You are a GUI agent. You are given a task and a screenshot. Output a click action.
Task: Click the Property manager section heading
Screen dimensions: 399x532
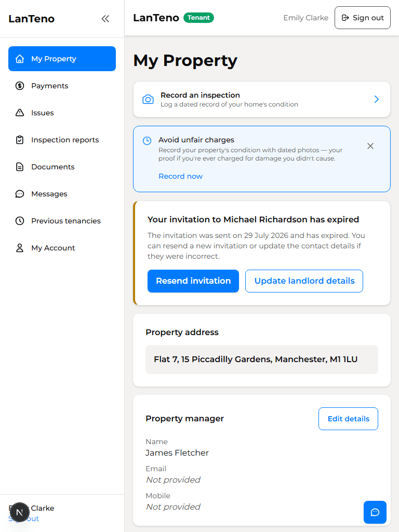pyautogui.click(x=184, y=418)
